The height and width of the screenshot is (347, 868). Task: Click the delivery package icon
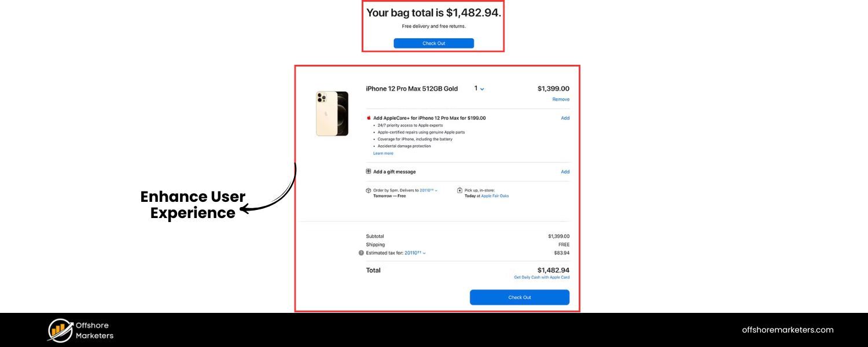(x=368, y=190)
